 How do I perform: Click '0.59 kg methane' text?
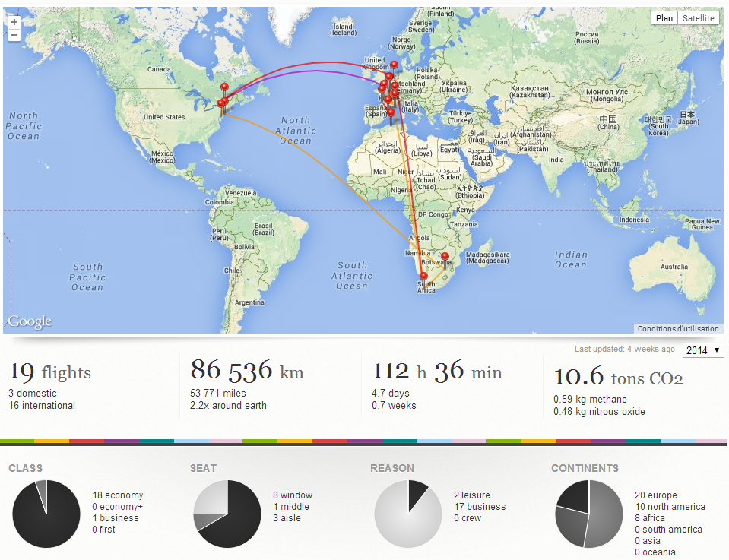[x=590, y=399]
